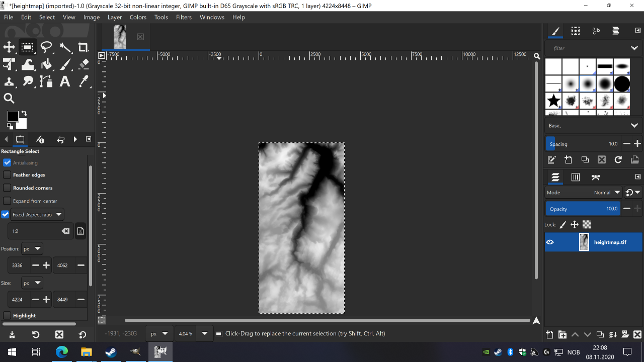Enable the Rounded corners checkbox
The height and width of the screenshot is (362, 644).
point(7,188)
